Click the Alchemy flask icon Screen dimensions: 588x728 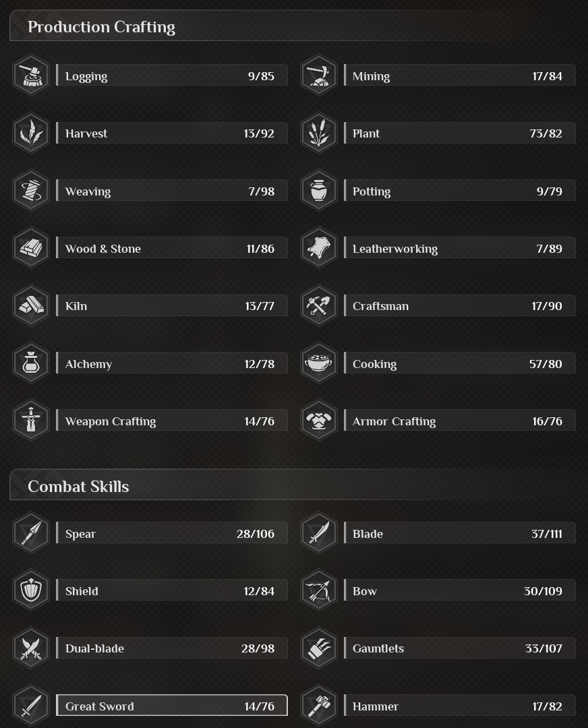pos(31,363)
